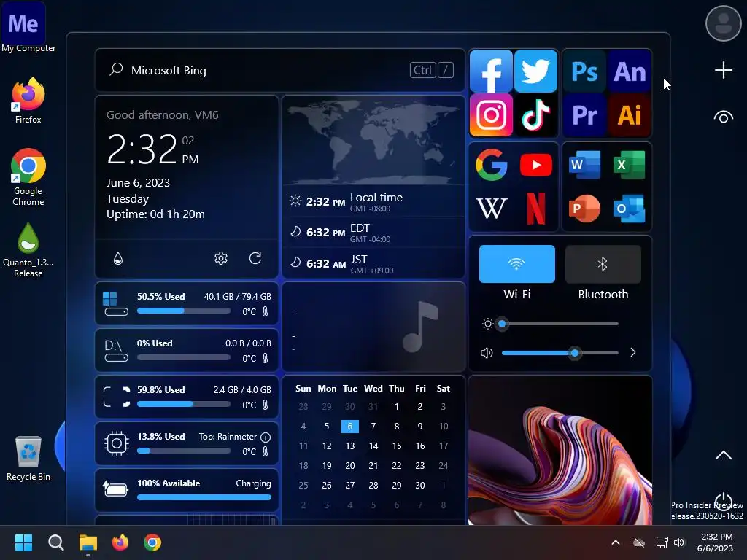Click the D:\ drive 0% Used row
The width and height of the screenshot is (747, 560).
(187, 350)
